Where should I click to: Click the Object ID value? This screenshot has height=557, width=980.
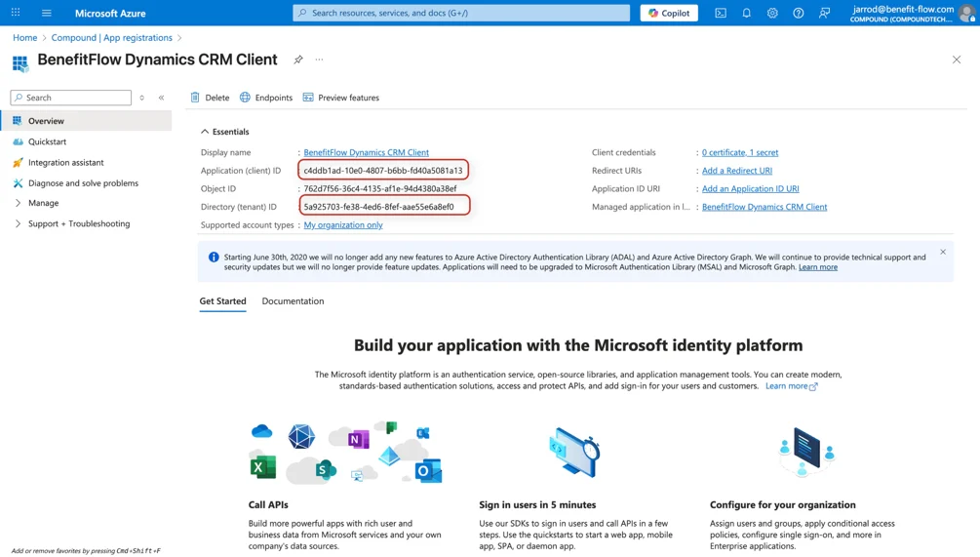pos(380,188)
